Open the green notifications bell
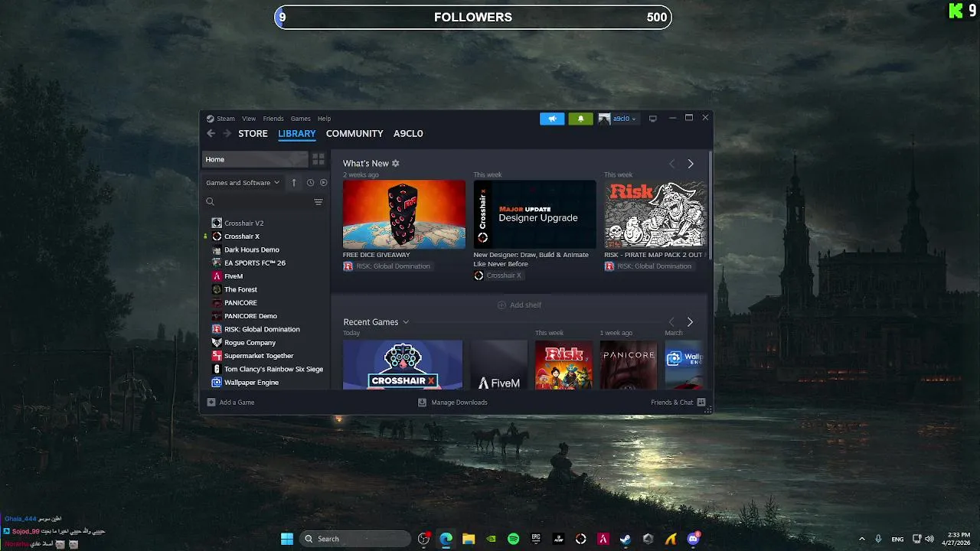980x551 pixels. [580, 119]
